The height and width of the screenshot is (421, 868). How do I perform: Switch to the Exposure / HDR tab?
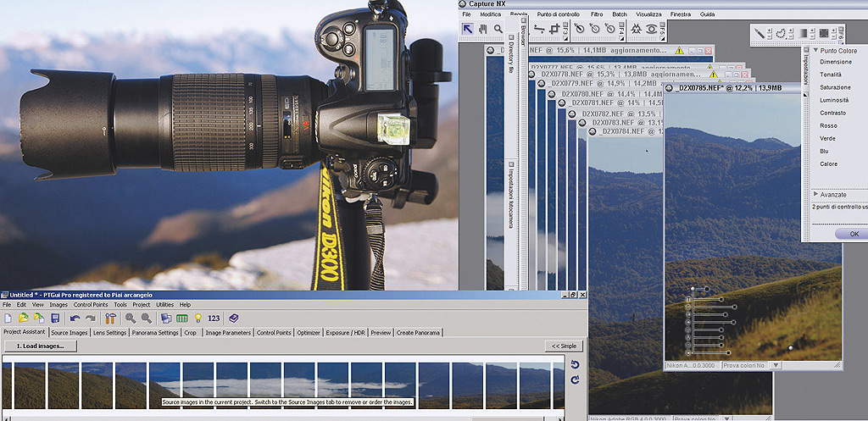tap(346, 333)
